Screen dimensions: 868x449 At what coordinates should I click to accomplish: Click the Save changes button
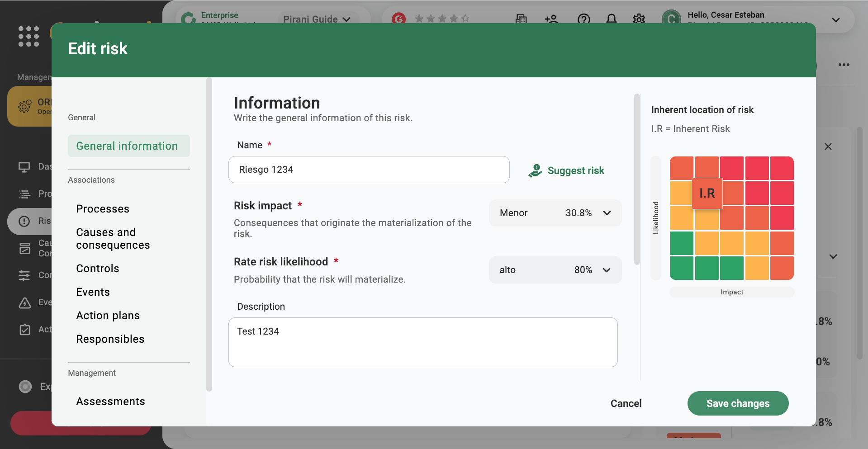click(738, 403)
